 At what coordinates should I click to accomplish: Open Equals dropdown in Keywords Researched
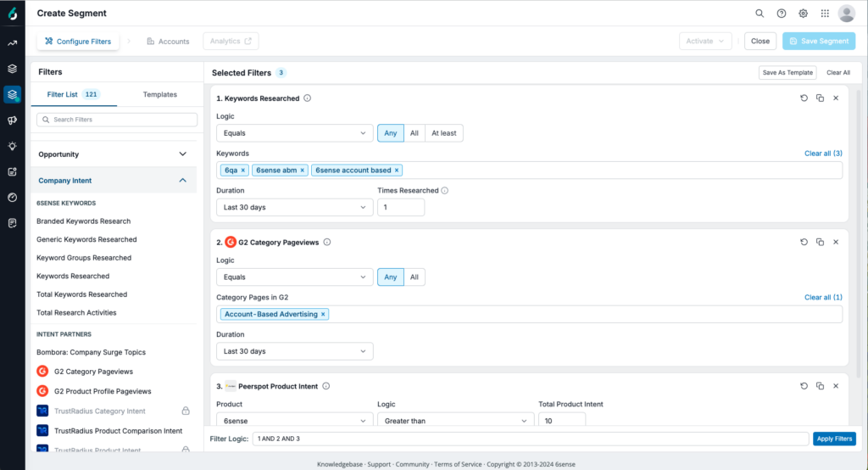point(294,133)
